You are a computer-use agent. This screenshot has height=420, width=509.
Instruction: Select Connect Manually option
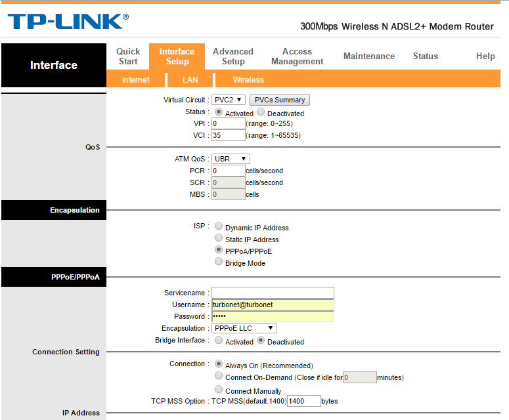[x=219, y=389]
